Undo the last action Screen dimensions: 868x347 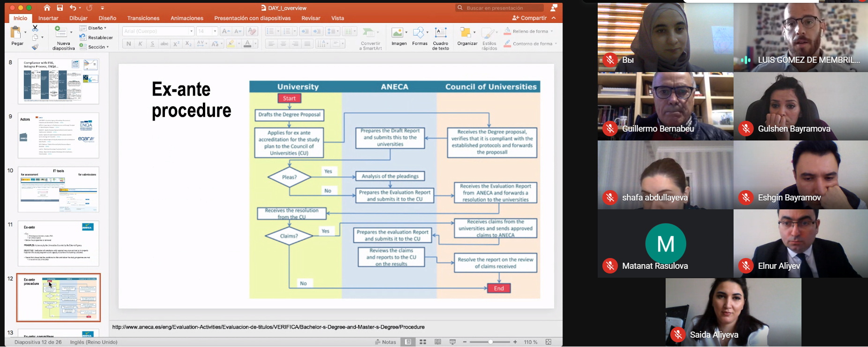tap(73, 7)
